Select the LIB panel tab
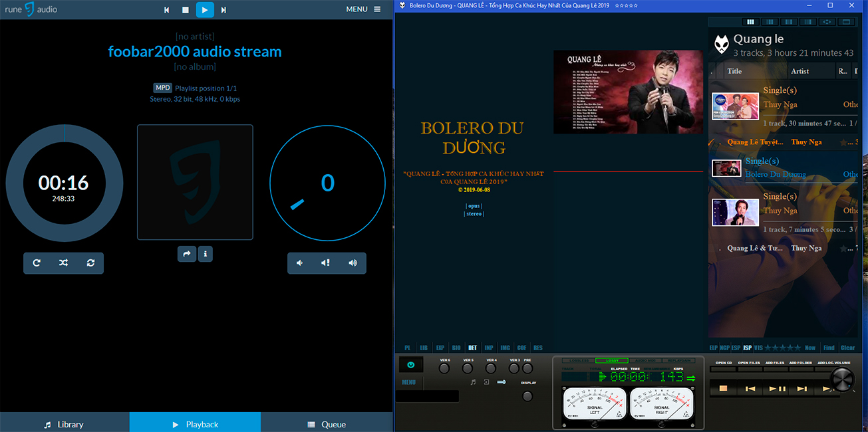The height and width of the screenshot is (432, 868). coord(424,348)
